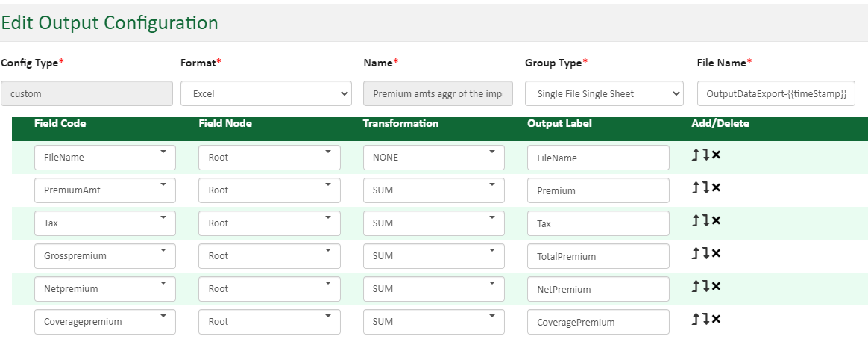
Task: Select the Grosspremium Field Code dropdown
Action: [105, 256]
